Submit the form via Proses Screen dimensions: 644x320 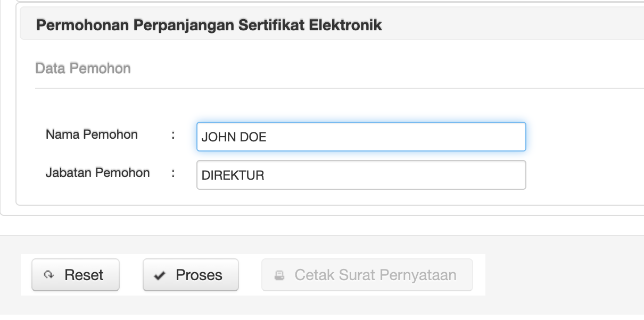[191, 275]
